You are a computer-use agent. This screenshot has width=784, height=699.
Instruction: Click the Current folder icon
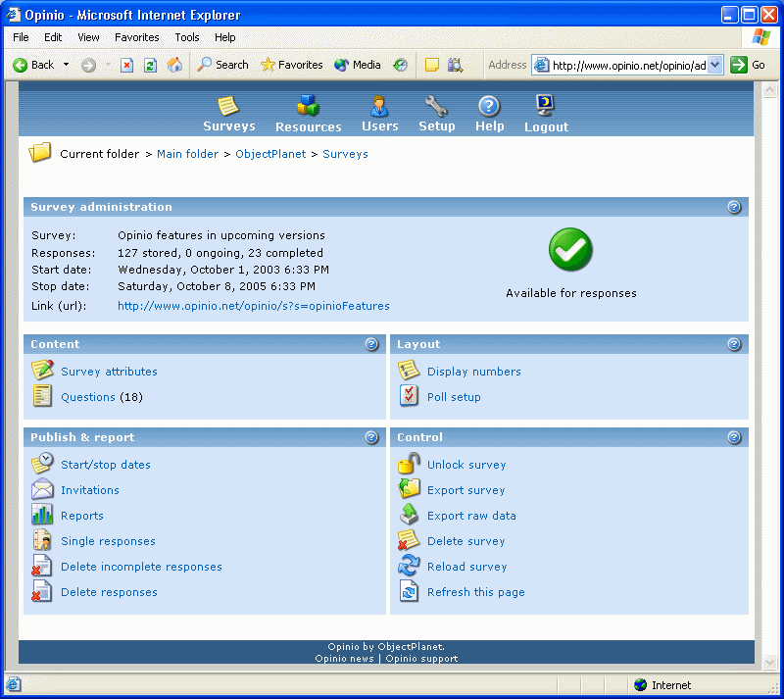coord(40,152)
